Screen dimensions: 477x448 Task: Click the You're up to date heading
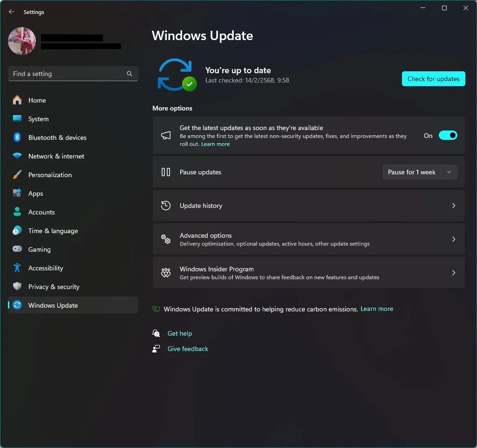(x=238, y=70)
